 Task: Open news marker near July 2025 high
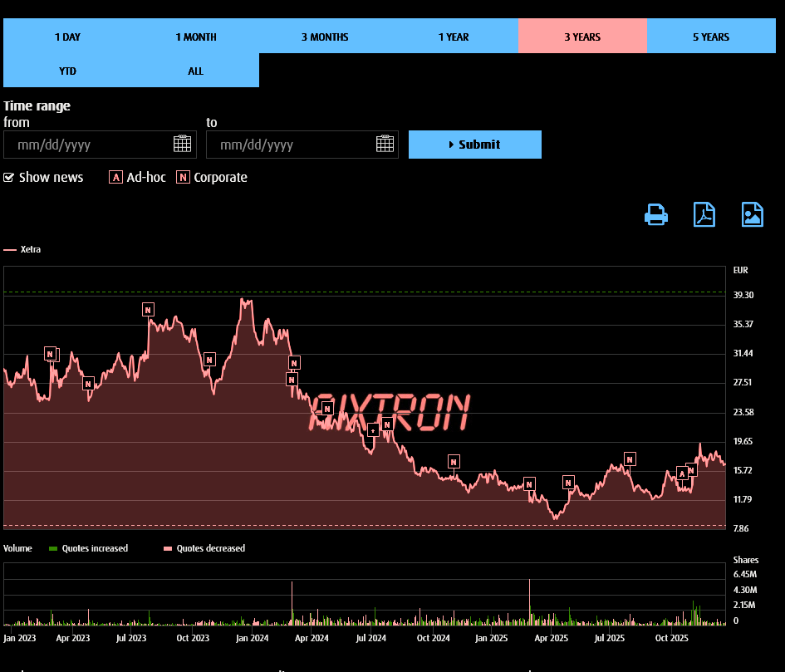[x=630, y=459]
